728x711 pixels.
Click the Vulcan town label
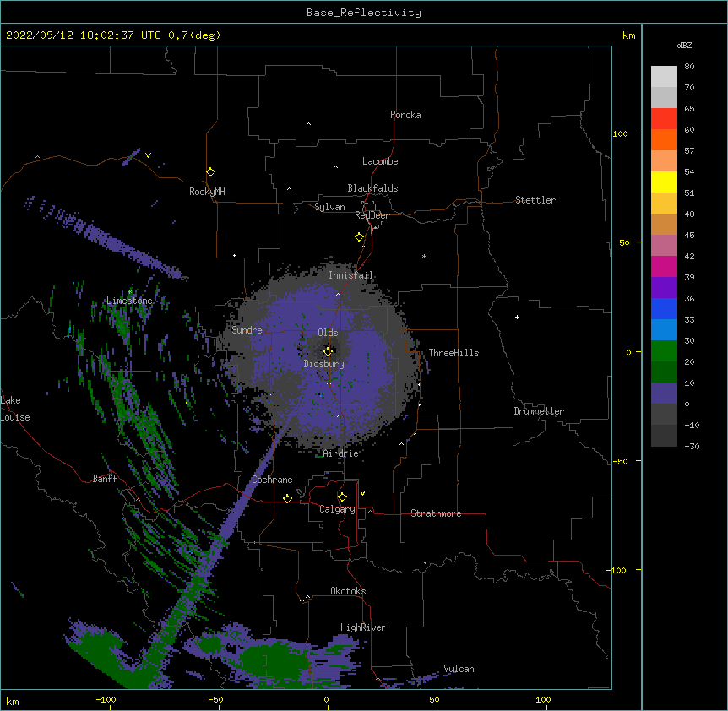coord(459,669)
